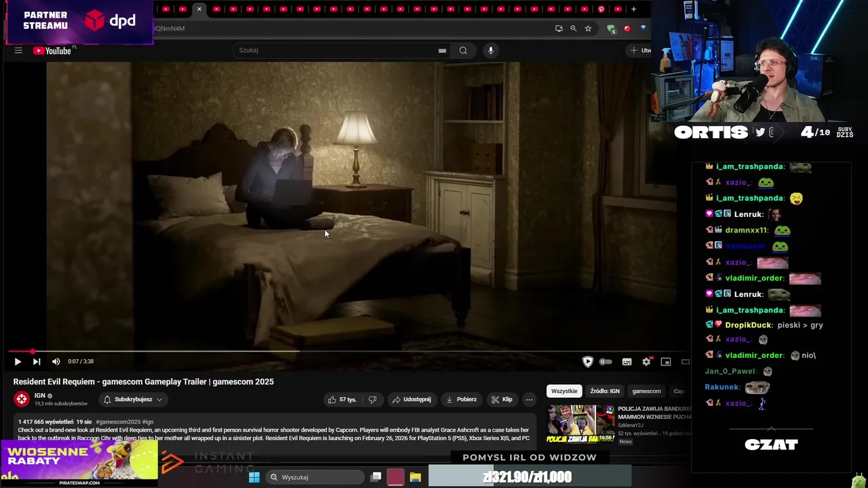The image size is (868, 488).
Task: Select the Źródło: IGN filter chip
Action: (605, 391)
